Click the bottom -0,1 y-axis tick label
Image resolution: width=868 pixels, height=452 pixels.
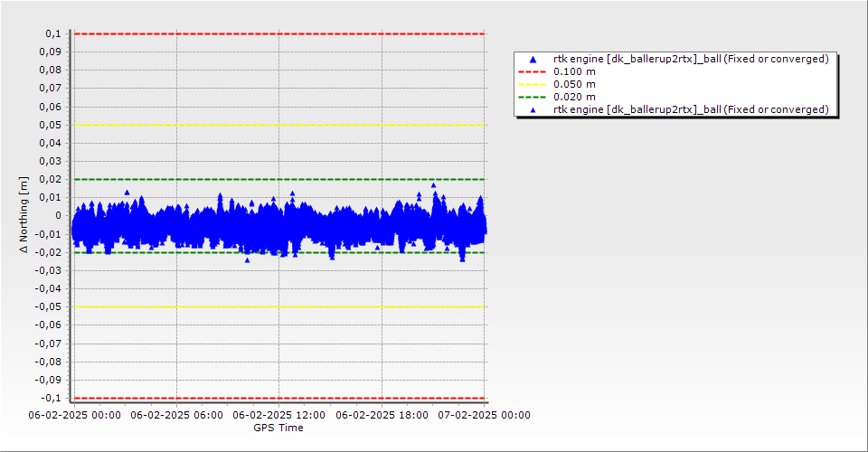[51, 398]
